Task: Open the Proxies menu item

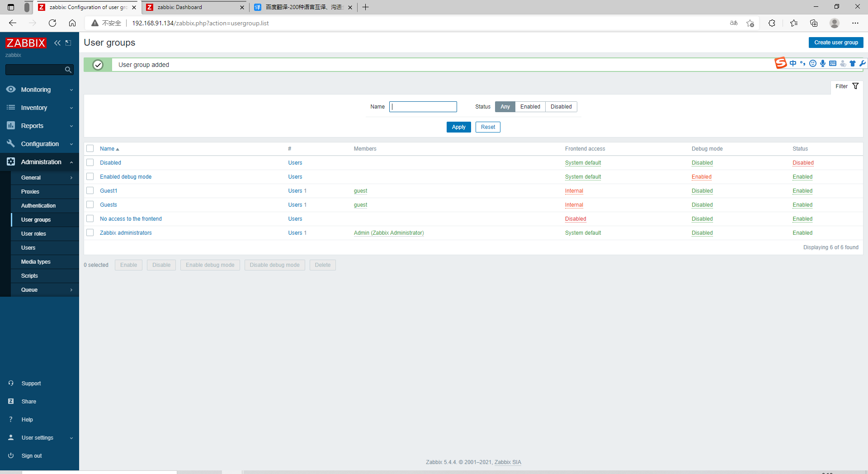Action: pos(45,192)
